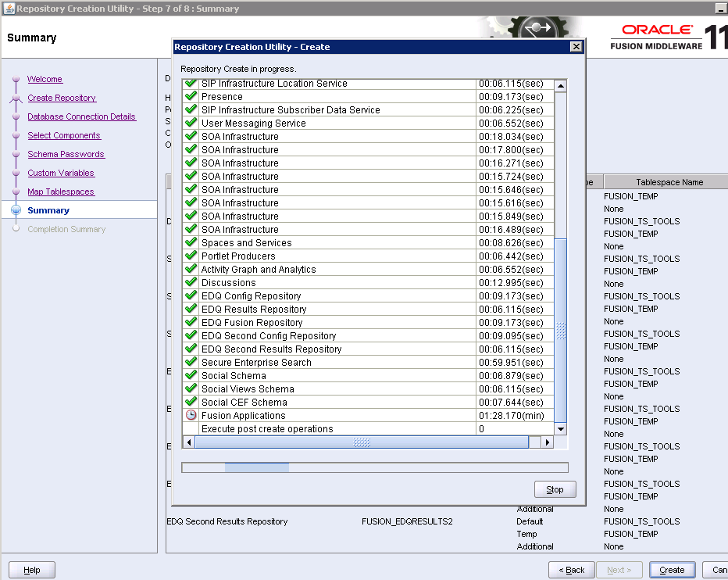Click green checkmark beside Presence row
Viewport: 728px width, 580px height.
pyautogui.click(x=191, y=96)
